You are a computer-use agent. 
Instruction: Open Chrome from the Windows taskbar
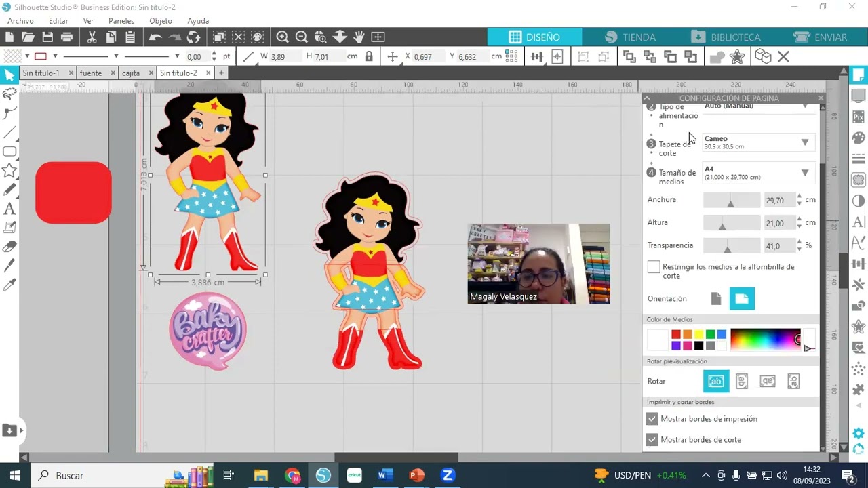(292, 476)
